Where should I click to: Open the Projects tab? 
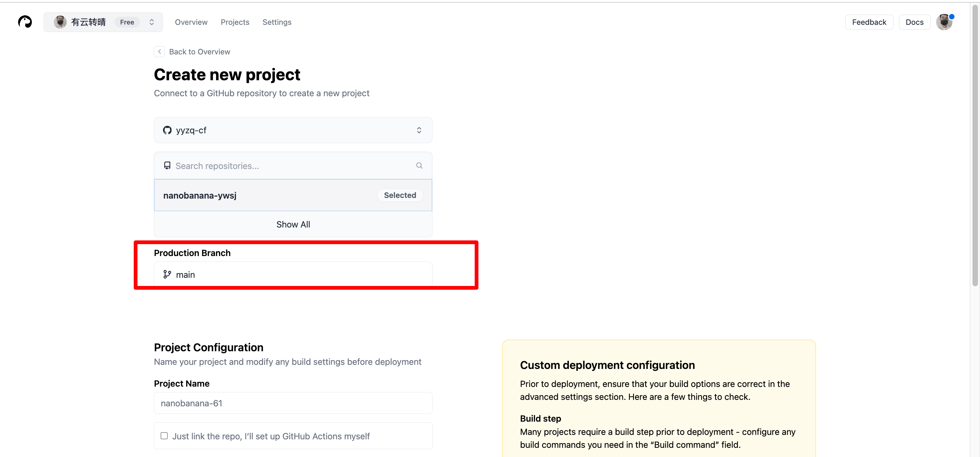[235, 22]
